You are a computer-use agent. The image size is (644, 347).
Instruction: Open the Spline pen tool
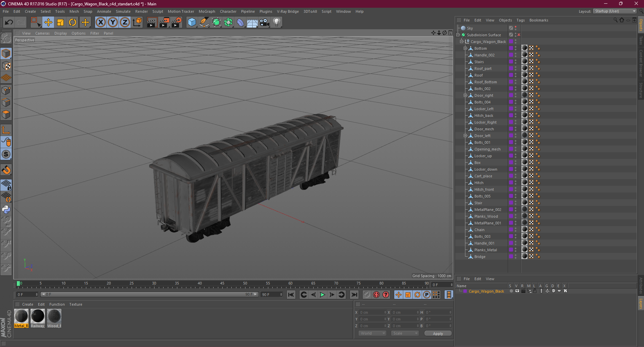pos(204,23)
